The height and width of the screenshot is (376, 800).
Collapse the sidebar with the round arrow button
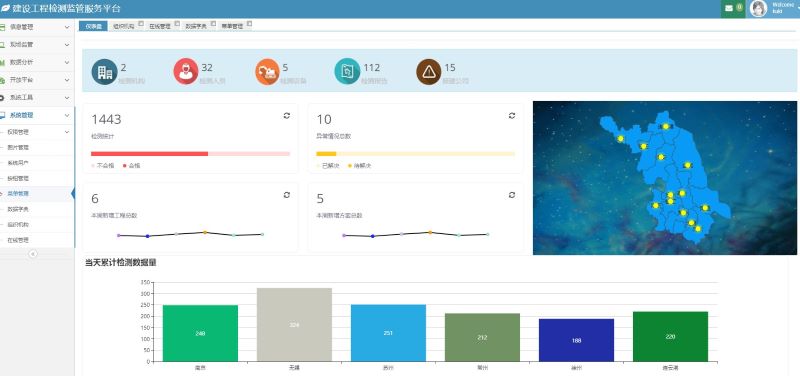click(x=33, y=254)
